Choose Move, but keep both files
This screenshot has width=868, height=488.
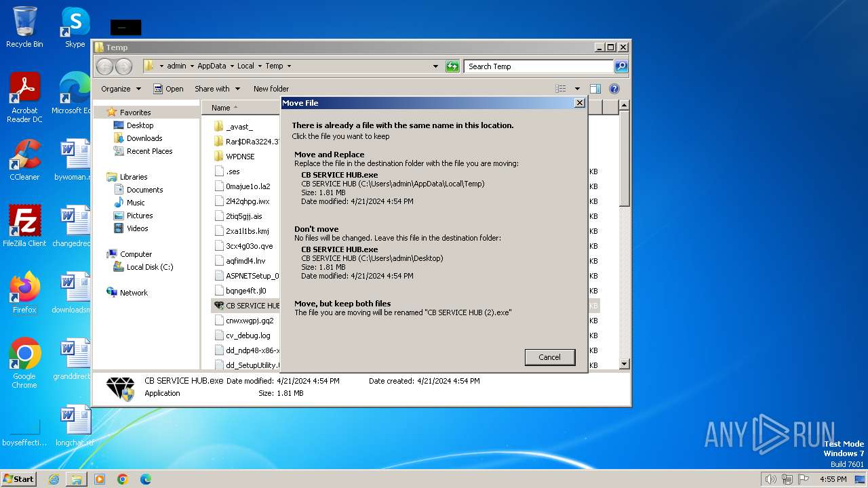(433, 308)
